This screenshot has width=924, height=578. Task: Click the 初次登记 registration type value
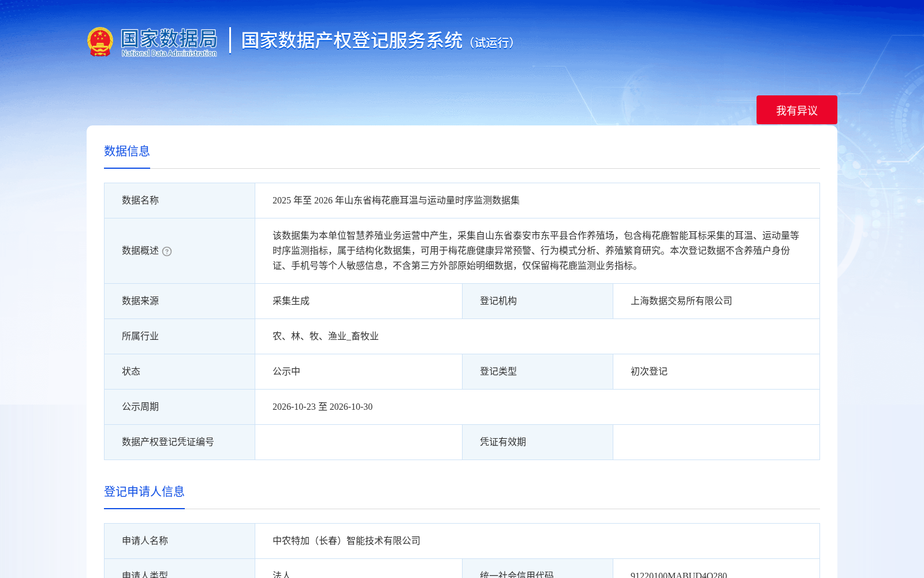(649, 371)
